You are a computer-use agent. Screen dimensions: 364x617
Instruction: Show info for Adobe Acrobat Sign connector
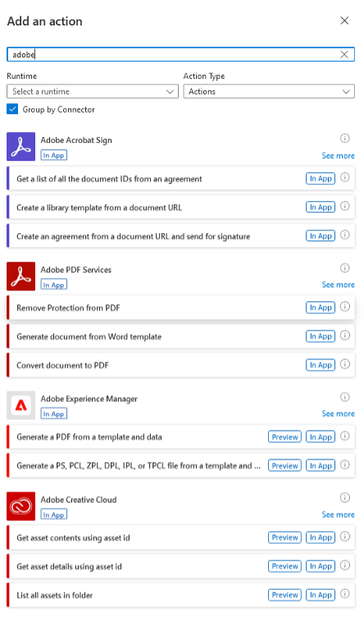click(345, 138)
